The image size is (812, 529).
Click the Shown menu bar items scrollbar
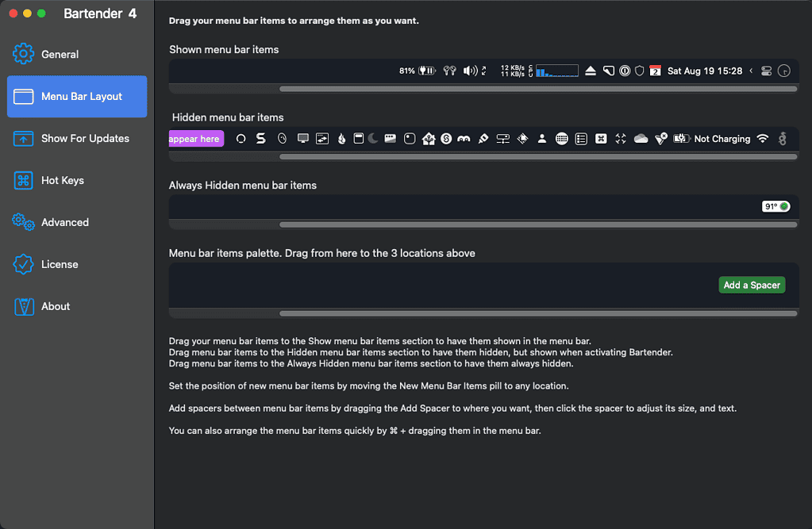[x=538, y=89]
